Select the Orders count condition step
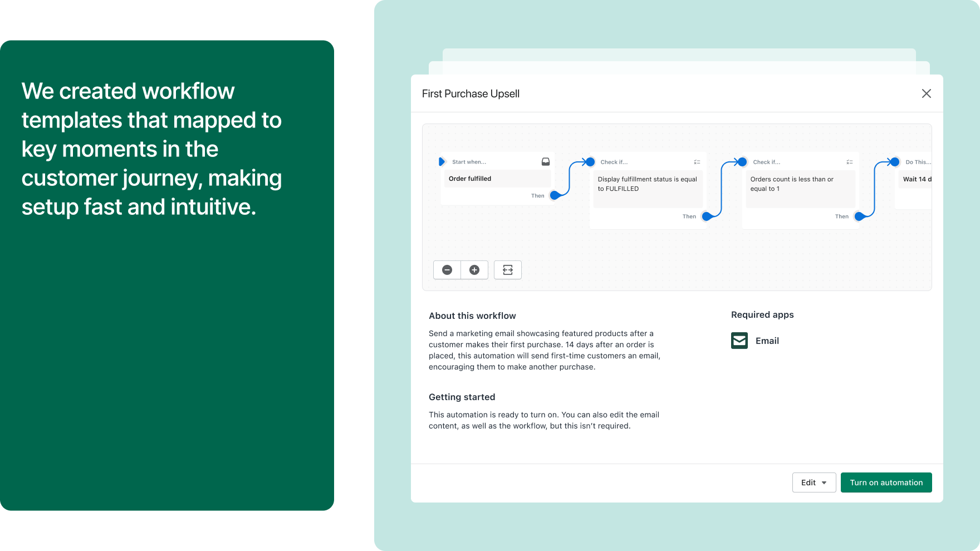980x551 pixels. point(800,184)
